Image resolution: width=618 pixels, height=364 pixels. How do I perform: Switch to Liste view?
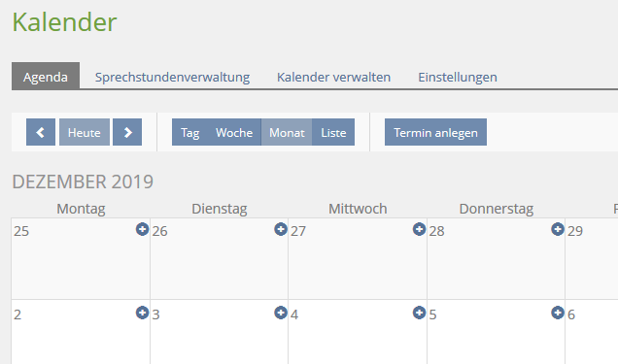tap(333, 132)
